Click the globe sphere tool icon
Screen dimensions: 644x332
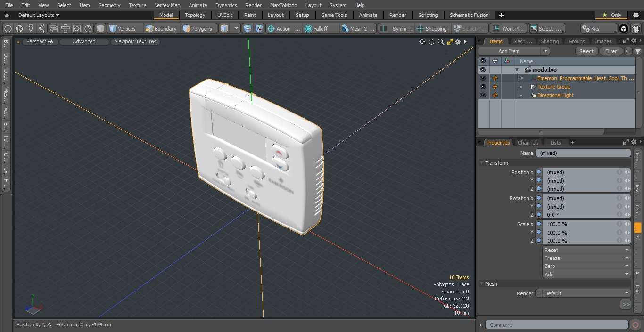[19, 29]
